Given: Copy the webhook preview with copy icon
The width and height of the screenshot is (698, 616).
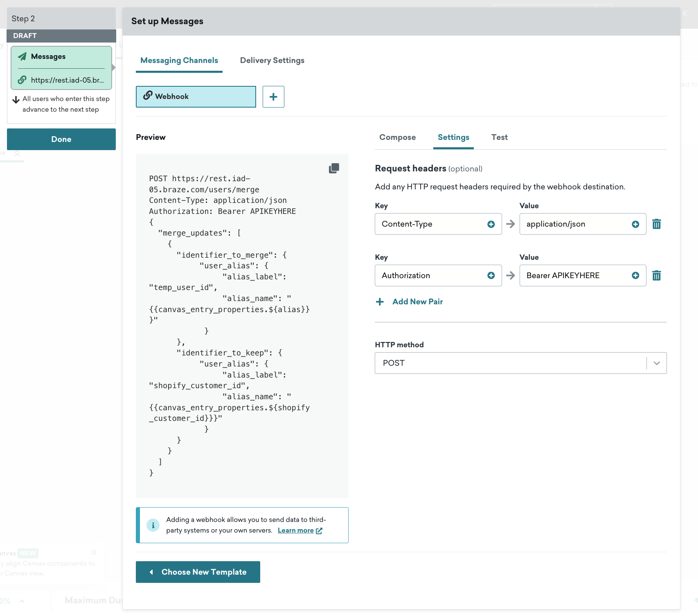Looking at the screenshot, I should point(334,168).
